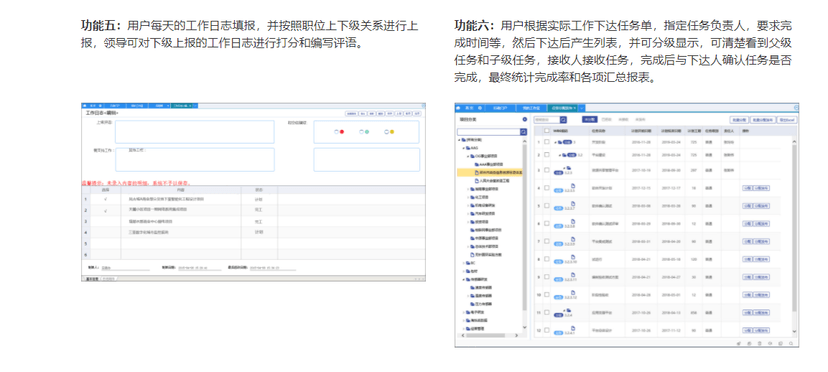This screenshot has height=372, width=828.
Task: Click magnifier icon in task list bottom toolbar
Action: pos(791,343)
